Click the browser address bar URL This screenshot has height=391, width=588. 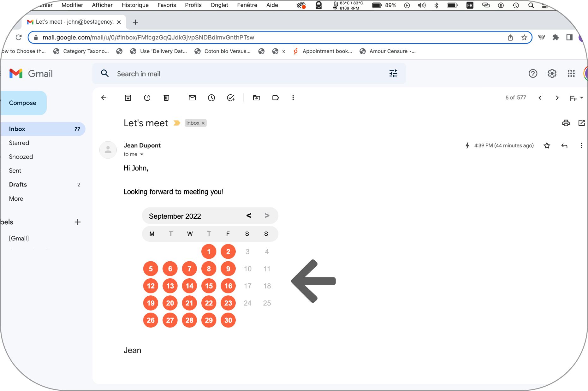[x=148, y=38]
